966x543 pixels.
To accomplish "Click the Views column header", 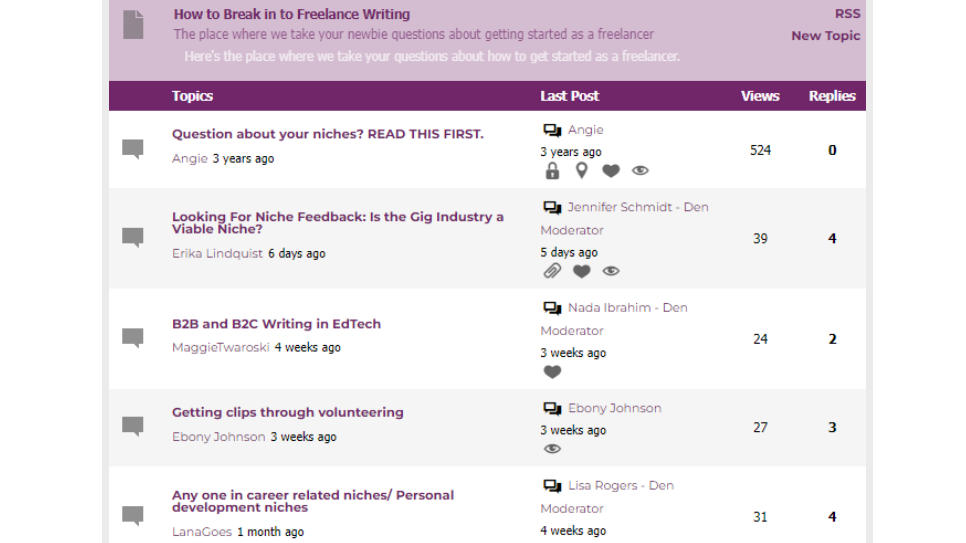I will [x=760, y=96].
